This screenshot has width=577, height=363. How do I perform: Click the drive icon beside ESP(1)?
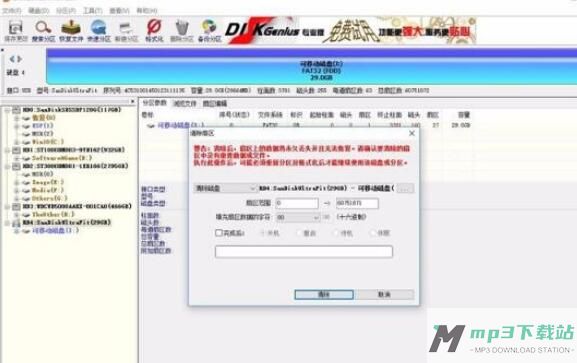click(x=26, y=126)
